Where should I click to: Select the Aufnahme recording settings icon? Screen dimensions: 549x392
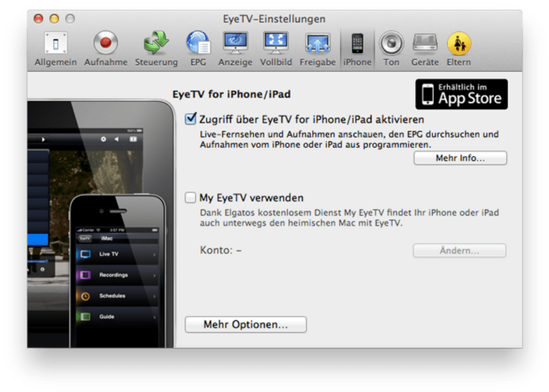click(106, 46)
